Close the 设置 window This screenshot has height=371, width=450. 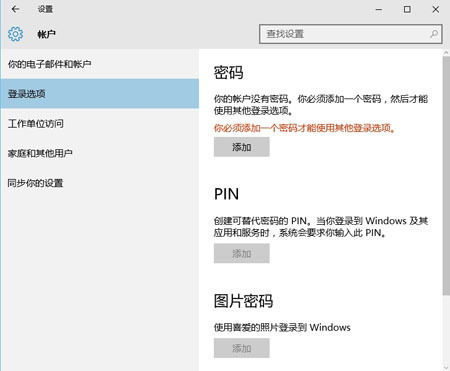tap(435, 9)
